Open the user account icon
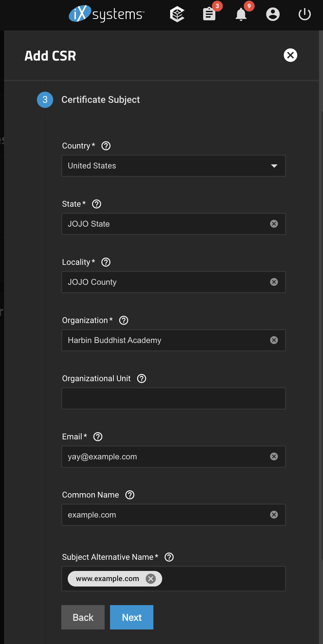This screenshot has width=323, height=644. coord(273,15)
